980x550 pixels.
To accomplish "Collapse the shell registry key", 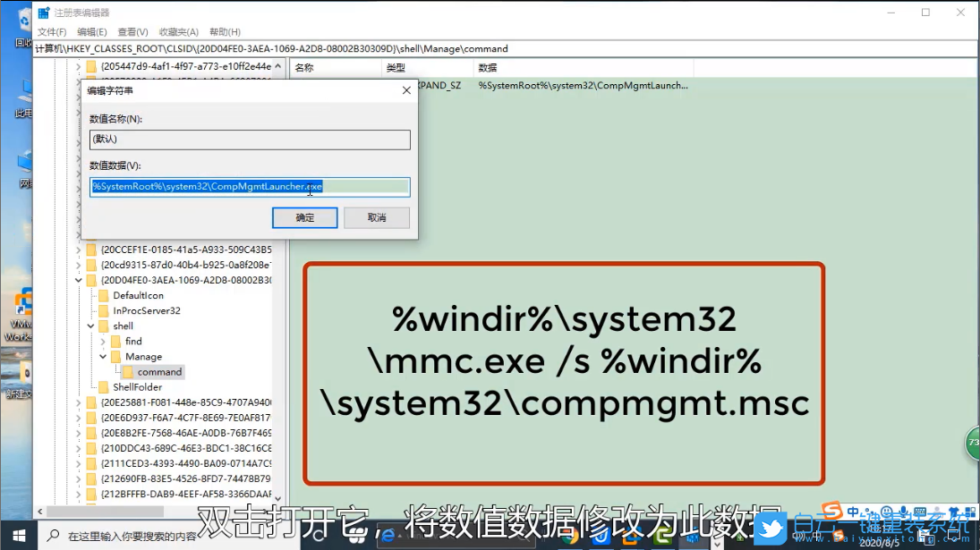I will (x=90, y=326).
